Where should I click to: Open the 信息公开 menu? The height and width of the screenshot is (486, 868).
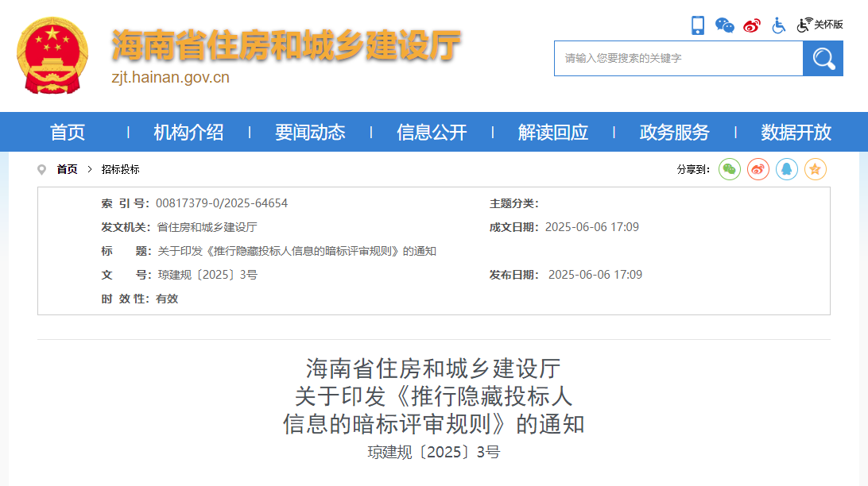(432, 133)
